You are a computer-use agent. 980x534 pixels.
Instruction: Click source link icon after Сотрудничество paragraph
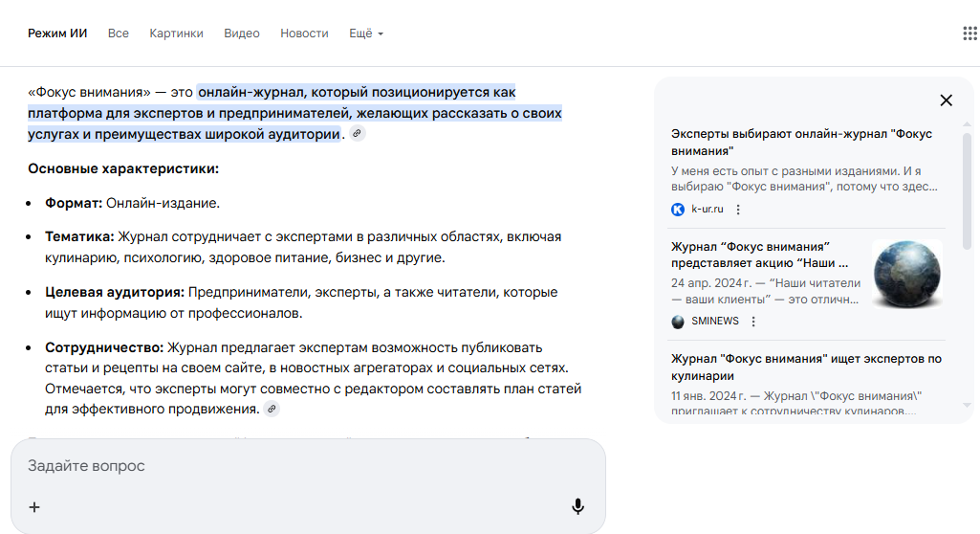(272, 410)
